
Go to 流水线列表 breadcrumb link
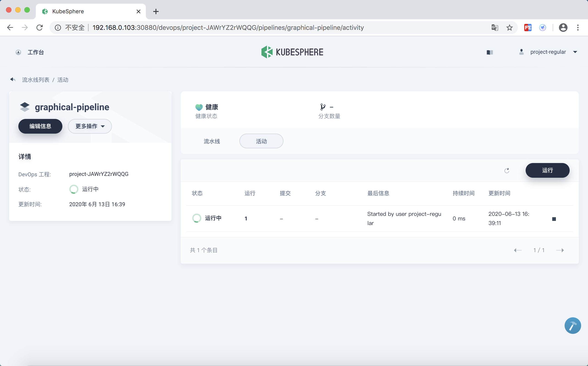[x=36, y=80]
